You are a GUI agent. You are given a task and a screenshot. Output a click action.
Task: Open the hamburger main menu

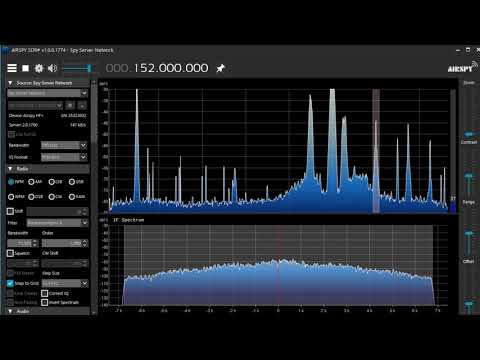coord(12,68)
